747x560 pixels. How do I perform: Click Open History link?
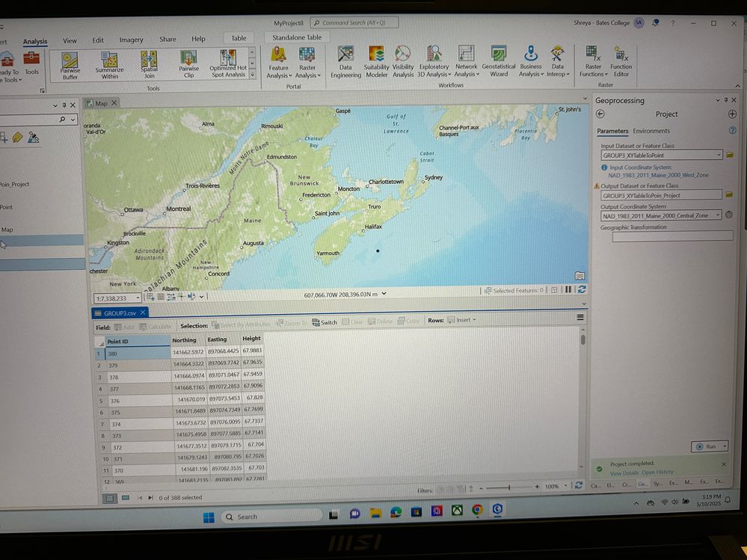[657, 472]
